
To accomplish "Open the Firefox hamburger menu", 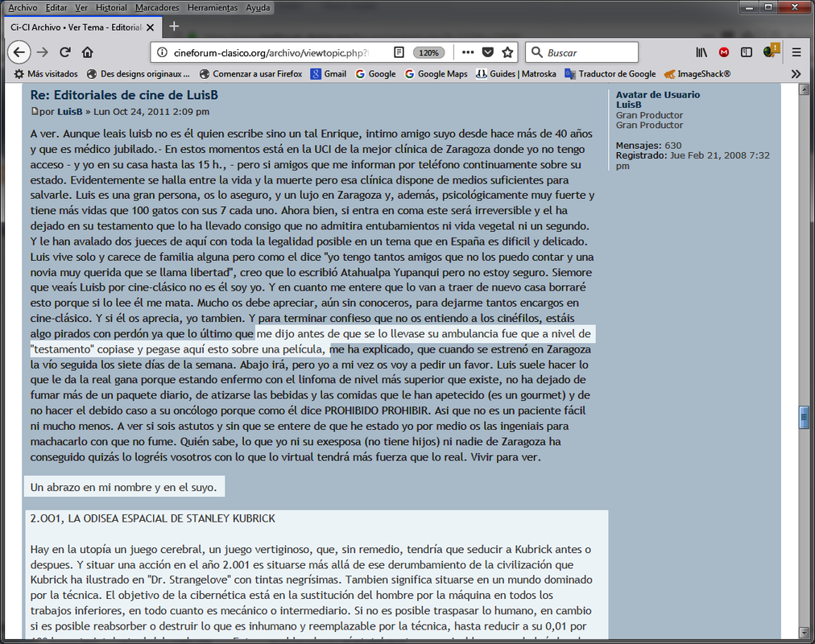I will (x=796, y=52).
